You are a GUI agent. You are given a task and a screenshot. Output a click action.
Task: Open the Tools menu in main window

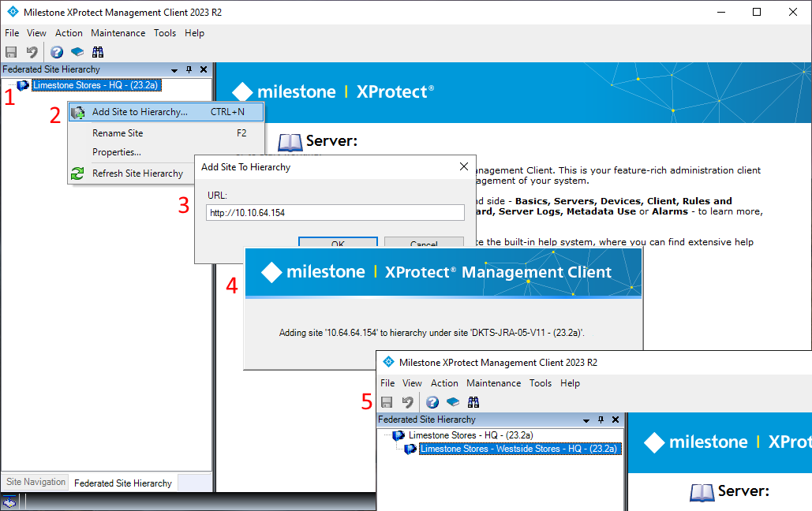click(x=165, y=33)
